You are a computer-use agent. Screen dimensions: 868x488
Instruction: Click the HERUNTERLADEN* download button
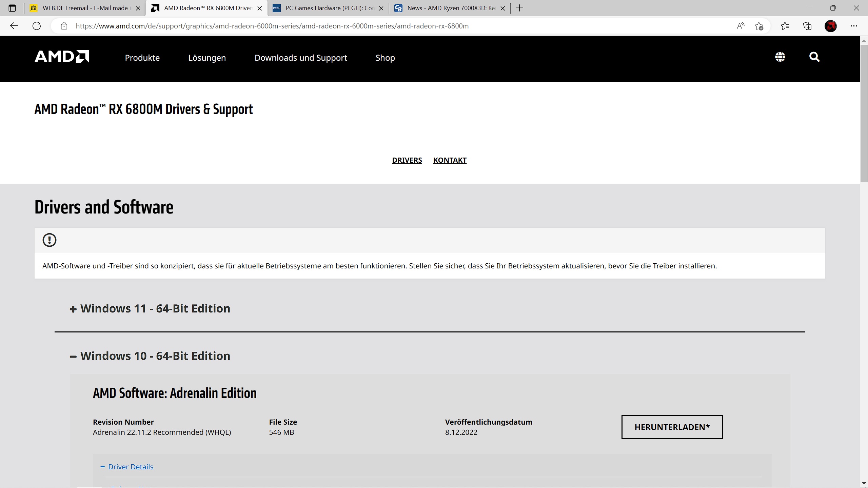pos(672,427)
